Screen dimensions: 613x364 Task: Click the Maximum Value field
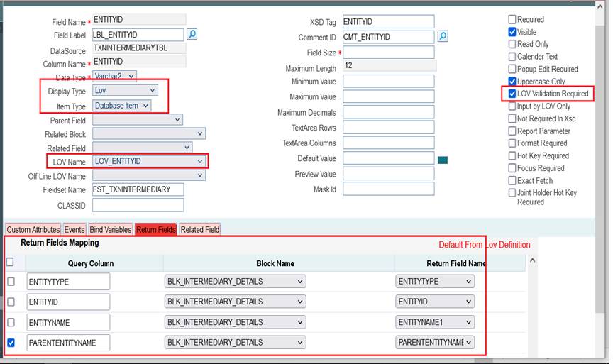tap(389, 96)
